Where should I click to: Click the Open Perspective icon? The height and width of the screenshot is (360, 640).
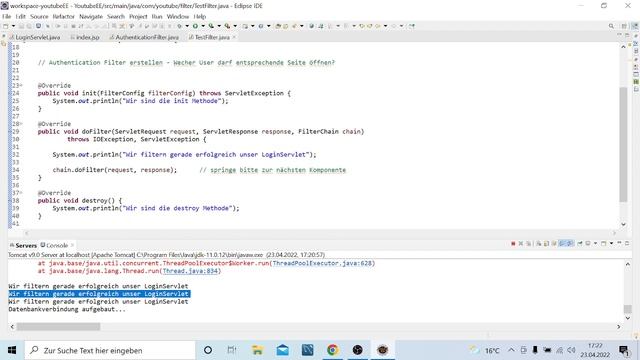(x=624, y=26)
